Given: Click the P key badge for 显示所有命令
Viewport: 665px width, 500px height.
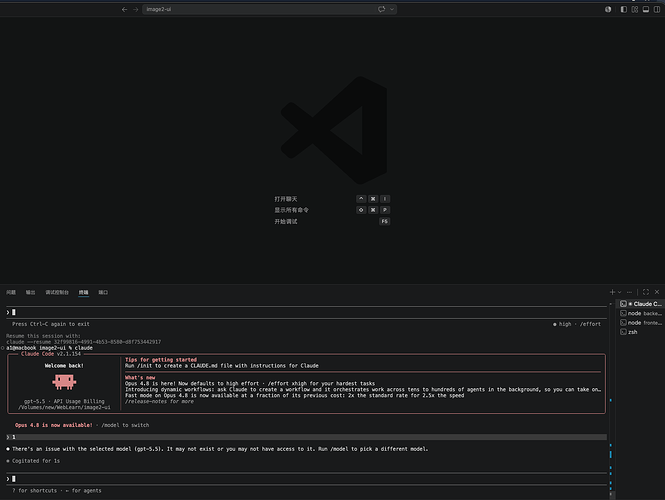Looking at the screenshot, I should (385, 210).
